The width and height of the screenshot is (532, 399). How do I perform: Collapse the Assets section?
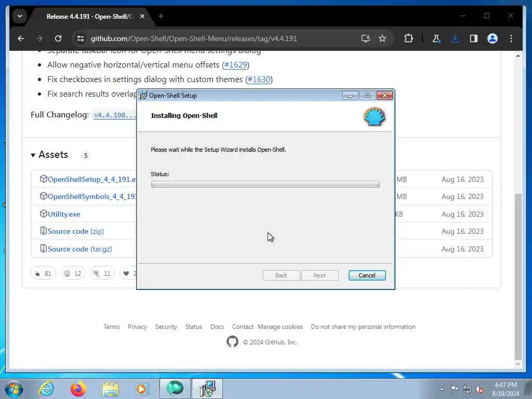(x=49, y=155)
